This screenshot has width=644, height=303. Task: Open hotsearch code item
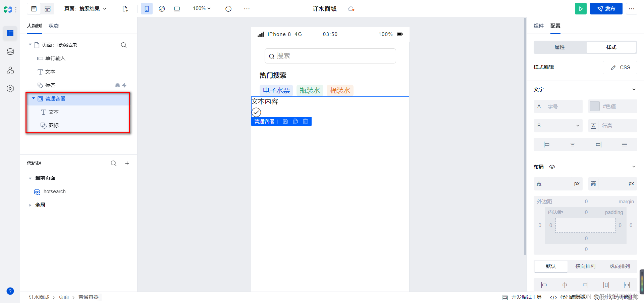point(55,191)
